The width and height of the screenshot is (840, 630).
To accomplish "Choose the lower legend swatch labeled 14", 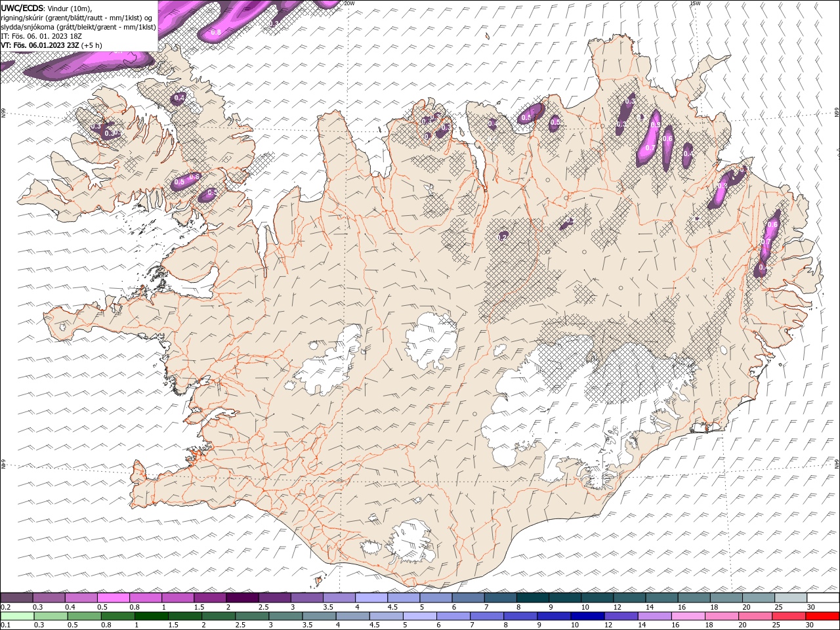I will click(654, 616).
